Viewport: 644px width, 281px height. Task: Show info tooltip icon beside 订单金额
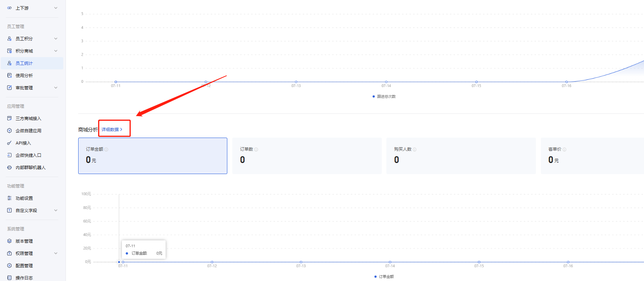coord(106,150)
